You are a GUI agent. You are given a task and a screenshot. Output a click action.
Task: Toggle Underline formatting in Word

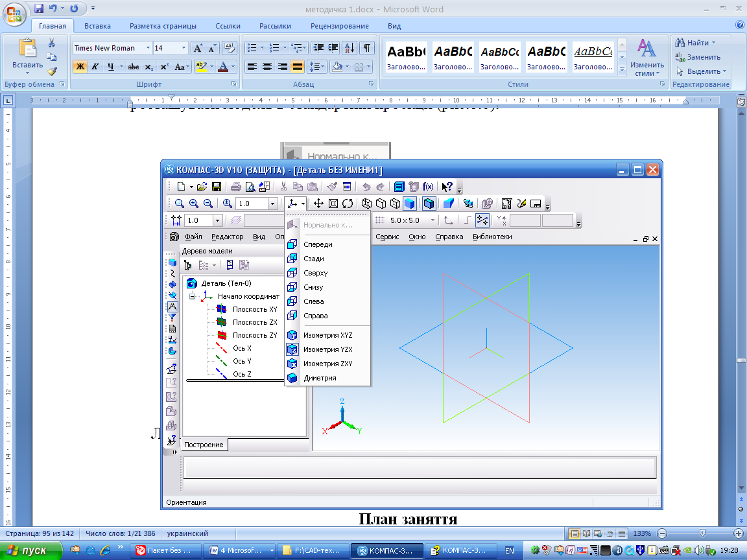click(110, 67)
